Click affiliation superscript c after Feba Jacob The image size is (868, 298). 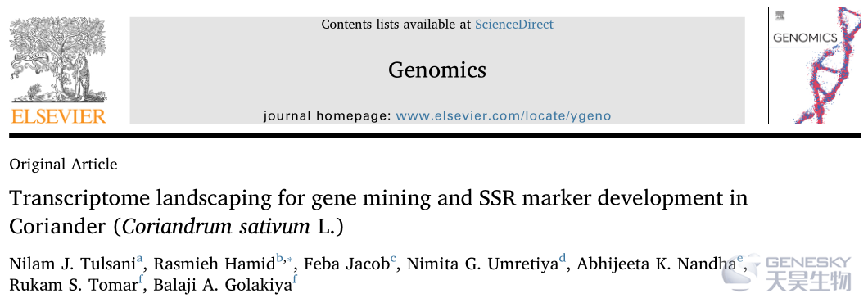click(x=393, y=258)
